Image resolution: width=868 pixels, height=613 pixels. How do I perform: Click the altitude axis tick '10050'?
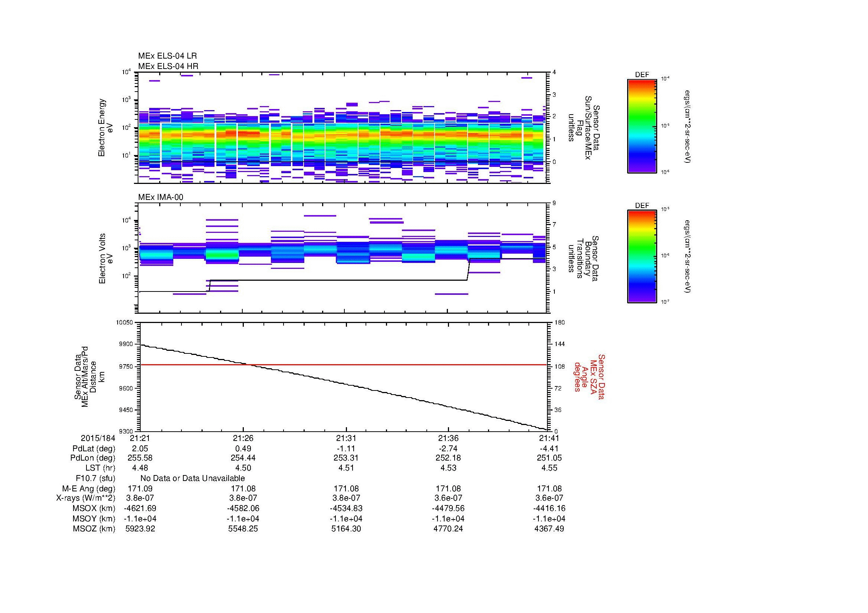pyautogui.click(x=125, y=322)
